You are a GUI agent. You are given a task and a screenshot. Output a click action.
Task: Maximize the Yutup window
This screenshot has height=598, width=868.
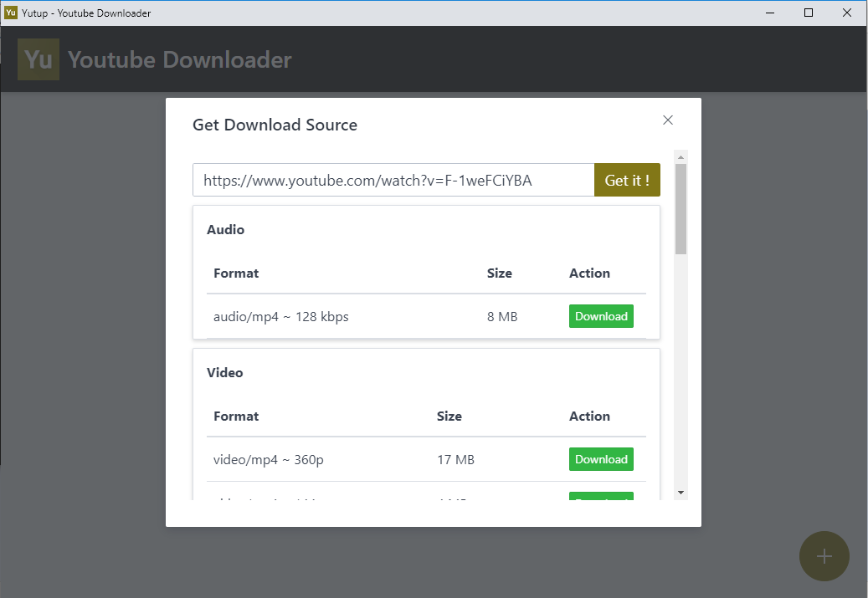[809, 13]
